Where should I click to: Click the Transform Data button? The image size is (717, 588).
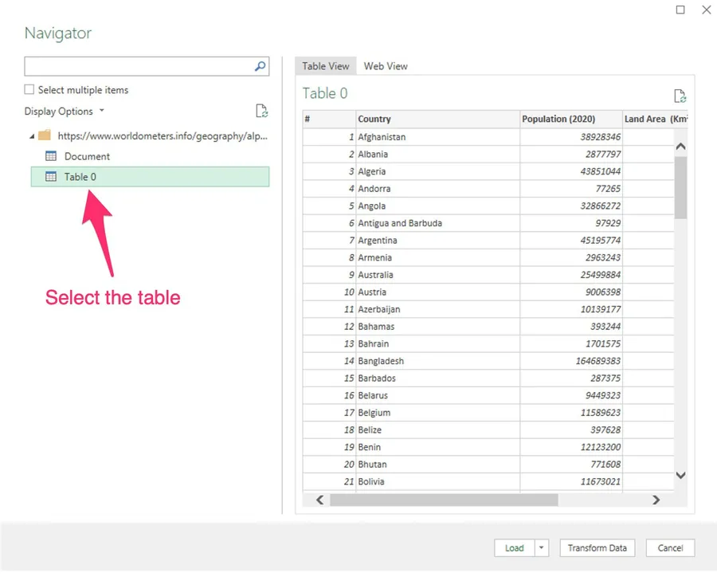coord(597,548)
